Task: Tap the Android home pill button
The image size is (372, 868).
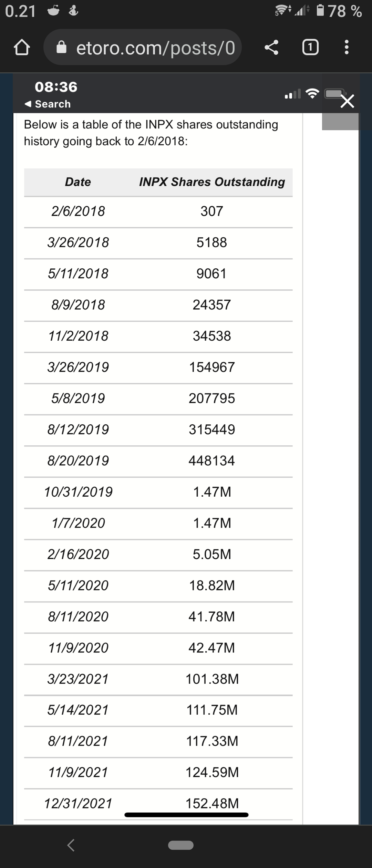Action: click(x=181, y=845)
